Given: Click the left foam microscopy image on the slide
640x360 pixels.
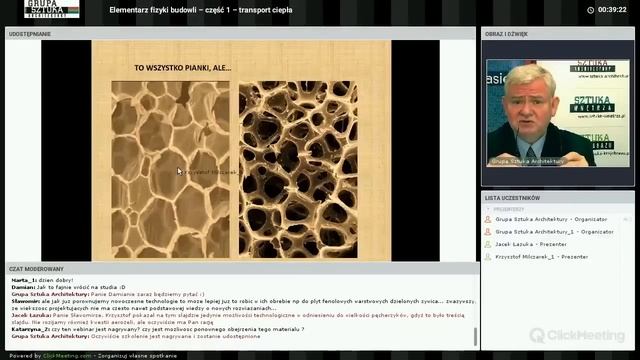Looking at the screenshot, I should [170, 169].
